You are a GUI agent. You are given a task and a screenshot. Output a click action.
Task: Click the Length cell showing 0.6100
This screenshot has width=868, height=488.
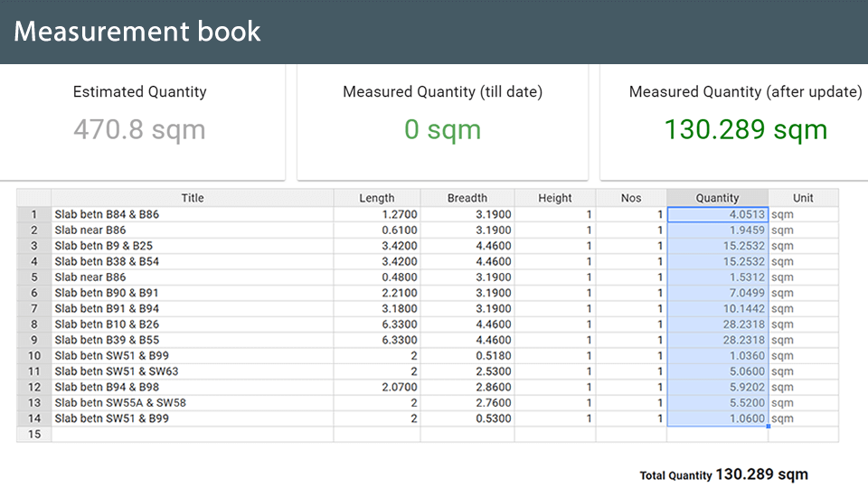[377, 230]
